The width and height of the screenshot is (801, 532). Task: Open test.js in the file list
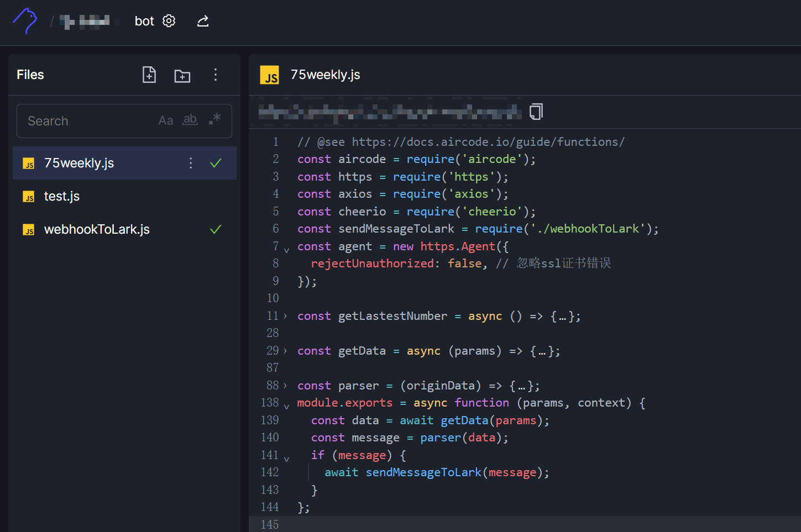point(124,196)
